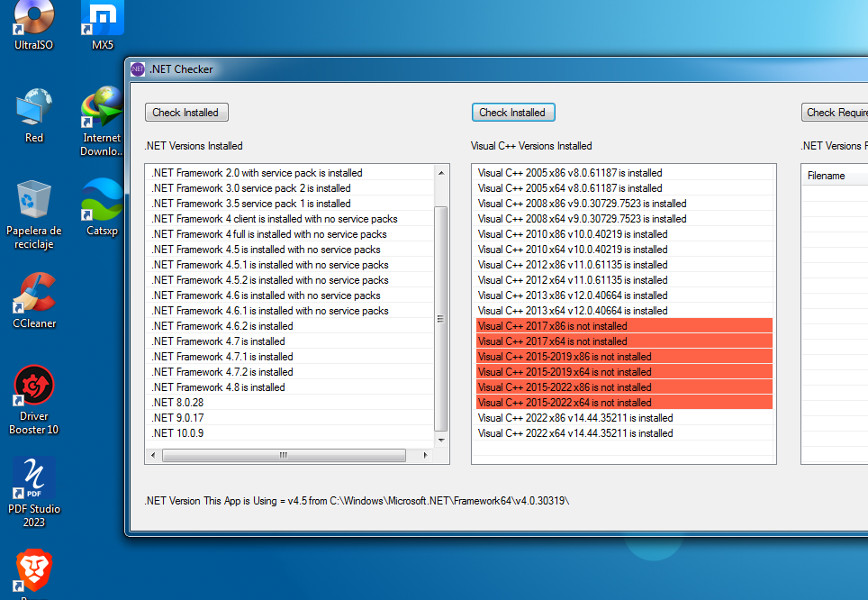The image size is (868, 600).
Task: Click Check Installed for Visual C++ versions
Action: click(x=513, y=113)
